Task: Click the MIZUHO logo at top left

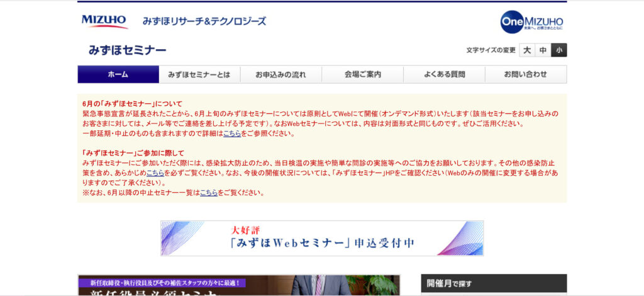Action: 104,21
